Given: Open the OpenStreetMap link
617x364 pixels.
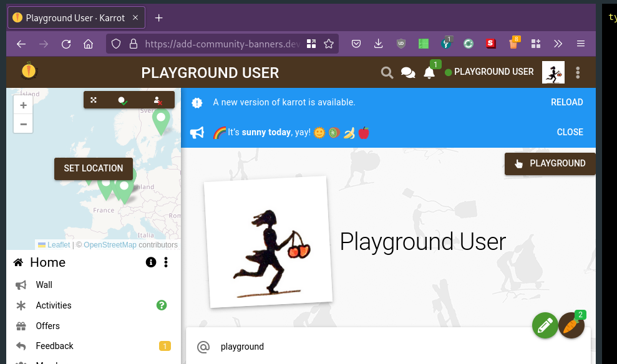Looking at the screenshot, I should click(110, 245).
